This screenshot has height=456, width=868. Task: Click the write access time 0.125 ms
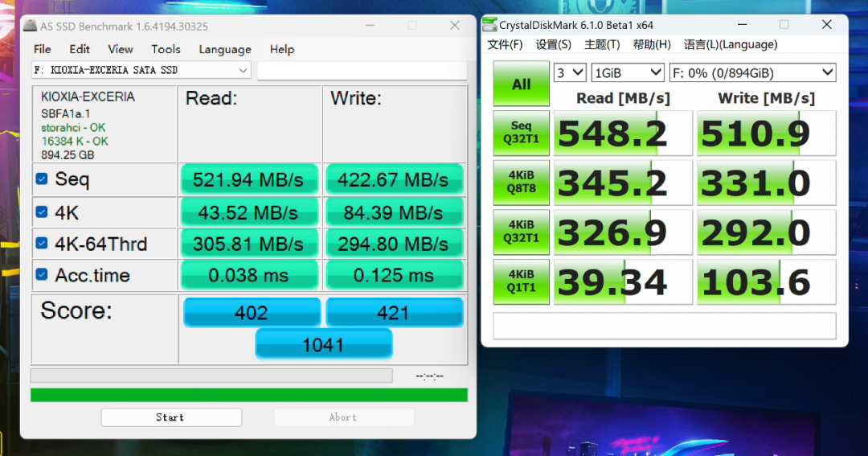[x=394, y=275]
